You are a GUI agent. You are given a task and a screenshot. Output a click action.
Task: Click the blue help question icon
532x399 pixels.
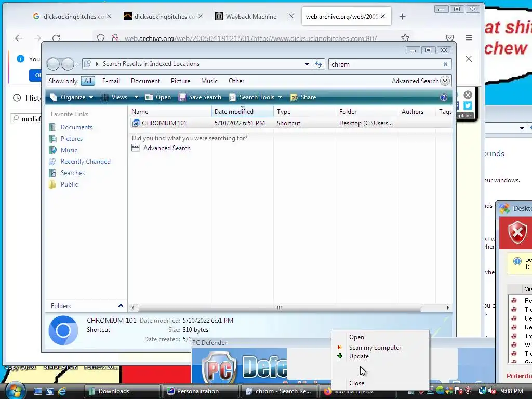point(444,97)
